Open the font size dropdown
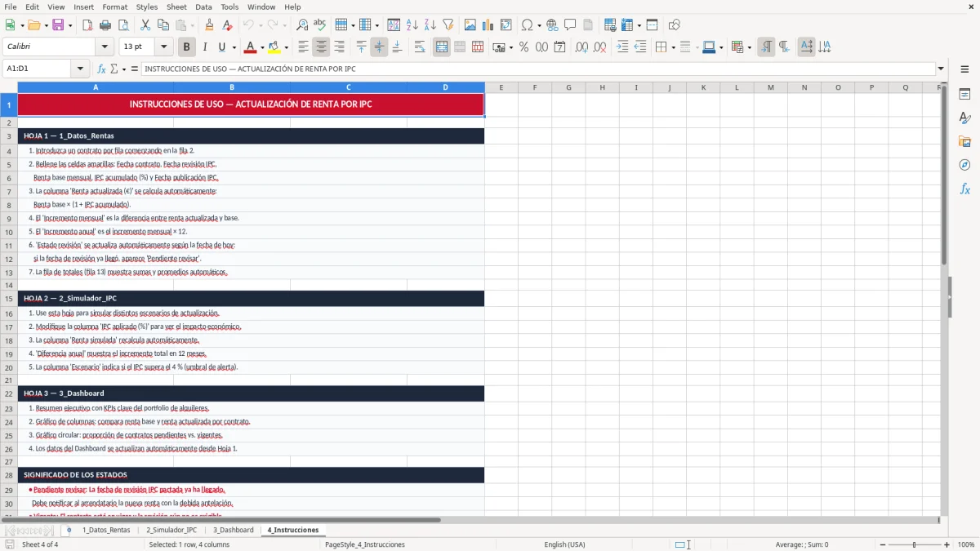980x551 pixels. pyautogui.click(x=163, y=47)
